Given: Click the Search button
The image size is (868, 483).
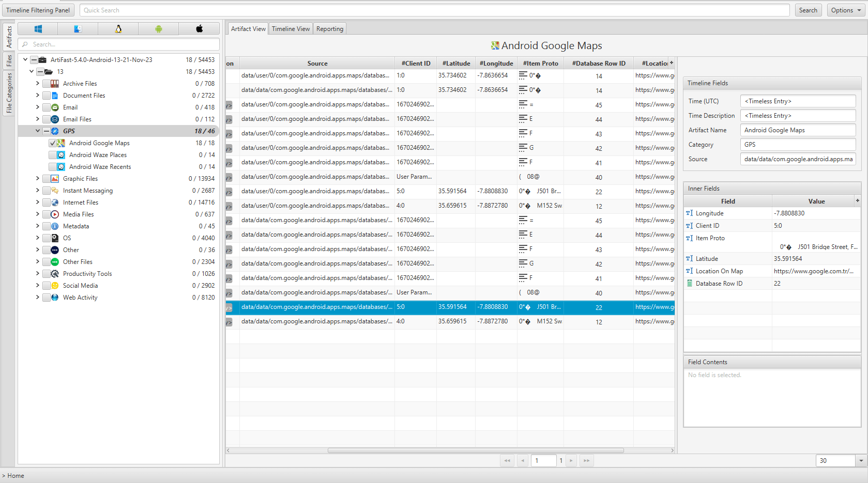Looking at the screenshot, I should (x=808, y=10).
